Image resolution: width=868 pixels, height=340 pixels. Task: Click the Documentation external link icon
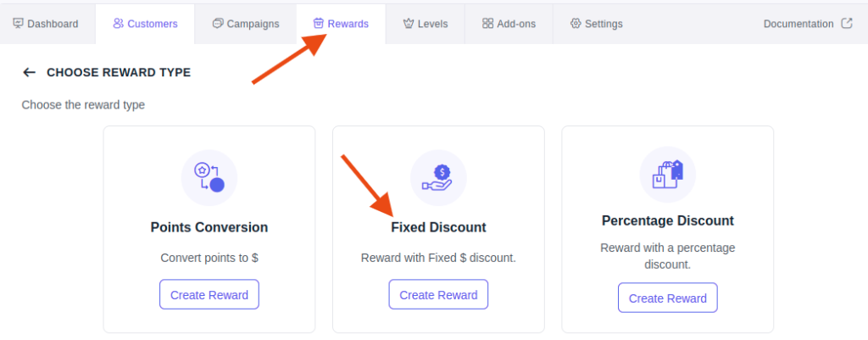pyautogui.click(x=847, y=23)
